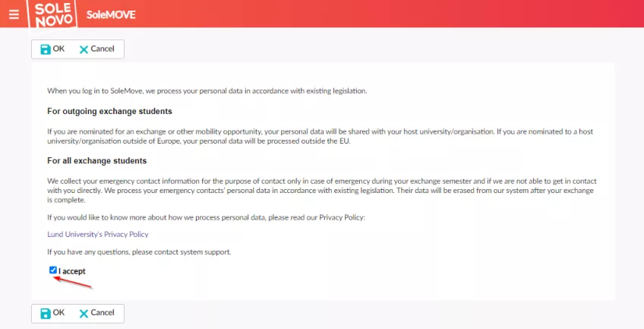Viewport: 644px width, 329px height.
Task: Click the X icon on top Cancel button
Action: 84,49
